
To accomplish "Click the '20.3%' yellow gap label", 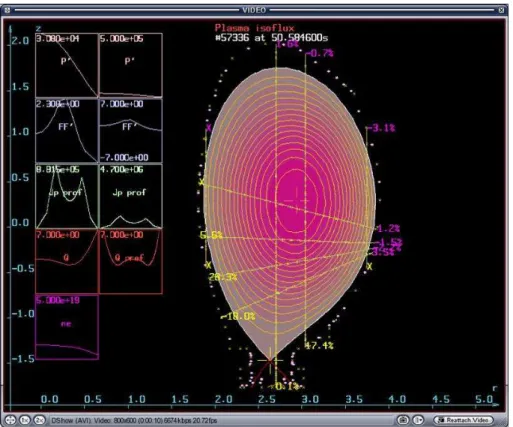I will 223,277.
